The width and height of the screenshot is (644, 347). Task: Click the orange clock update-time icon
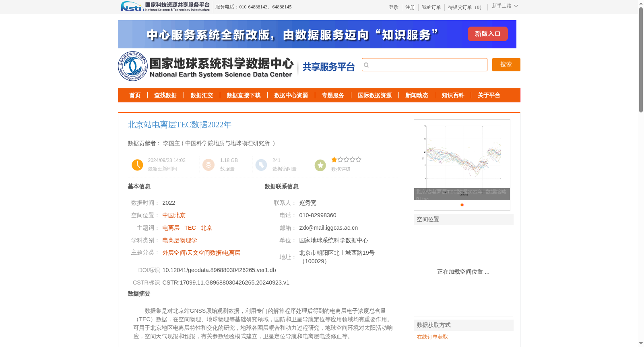[x=137, y=165]
